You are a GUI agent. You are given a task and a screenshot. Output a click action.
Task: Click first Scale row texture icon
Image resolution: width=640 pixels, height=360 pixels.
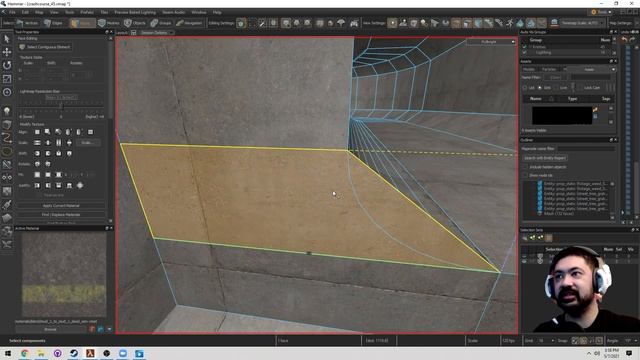click(x=37, y=142)
